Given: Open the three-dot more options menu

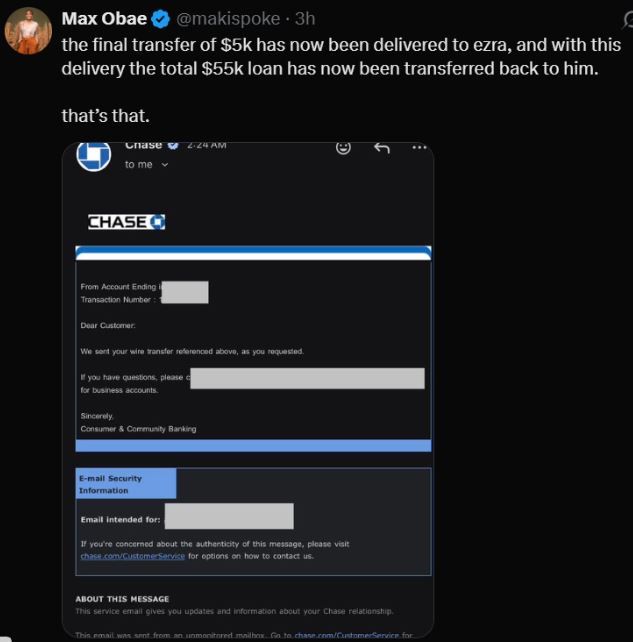Looking at the screenshot, I should [x=419, y=147].
